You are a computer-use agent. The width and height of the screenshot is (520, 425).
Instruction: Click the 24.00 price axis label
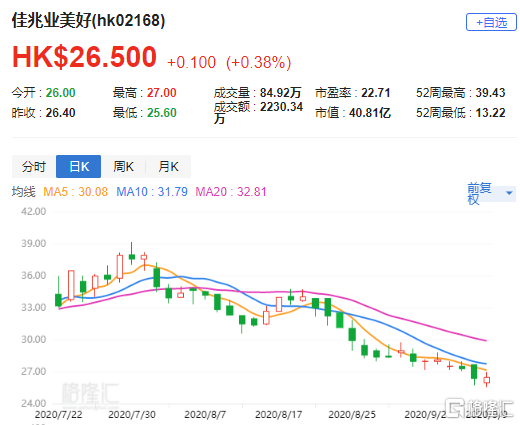point(34,403)
